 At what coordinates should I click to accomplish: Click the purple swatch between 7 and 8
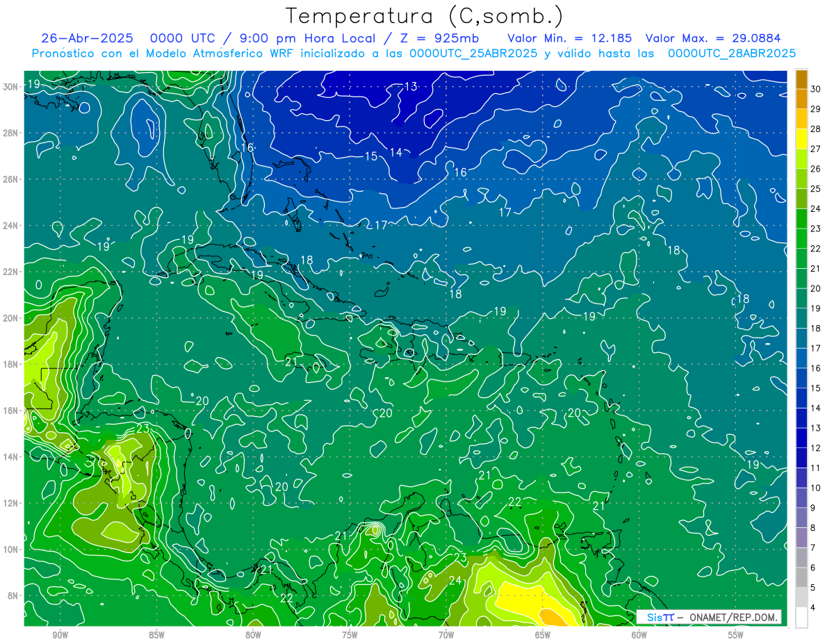pos(801,537)
